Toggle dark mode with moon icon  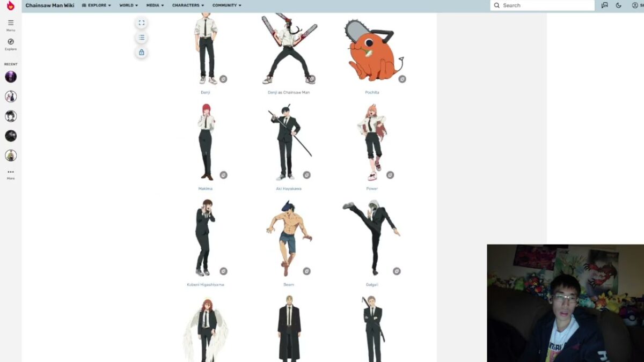(x=619, y=5)
